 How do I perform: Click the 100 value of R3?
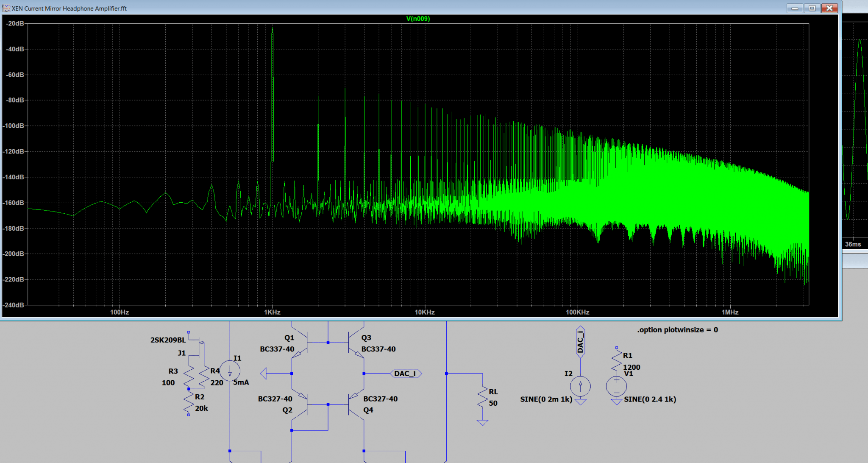click(x=168, y=382)
